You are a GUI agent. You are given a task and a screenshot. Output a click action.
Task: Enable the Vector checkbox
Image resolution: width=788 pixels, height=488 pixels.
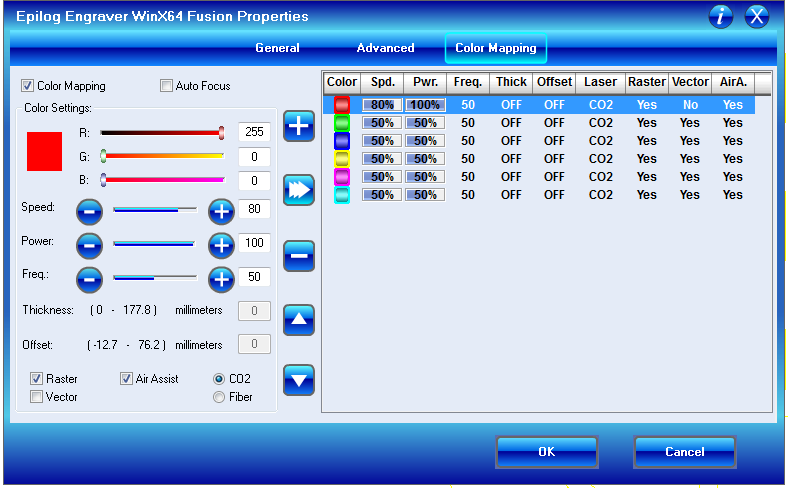[36, 397]
